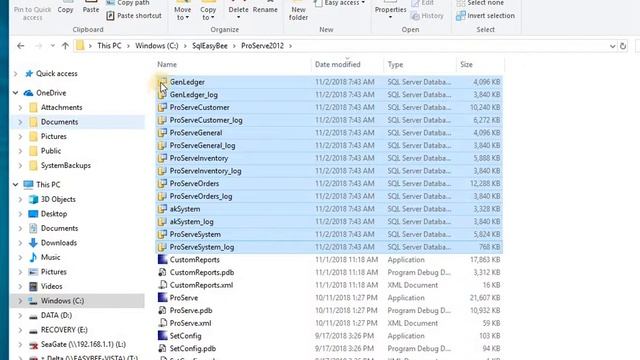The width and height of the screenshot is (640, 360).
Task: Expand the Downloads tree node
Action: click(x=20, y=243)
